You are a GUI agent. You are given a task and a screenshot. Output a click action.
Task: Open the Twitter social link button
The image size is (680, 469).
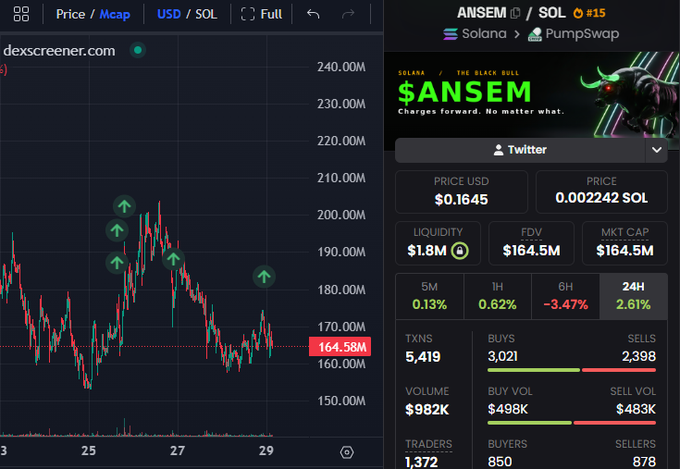click(520, 150)
